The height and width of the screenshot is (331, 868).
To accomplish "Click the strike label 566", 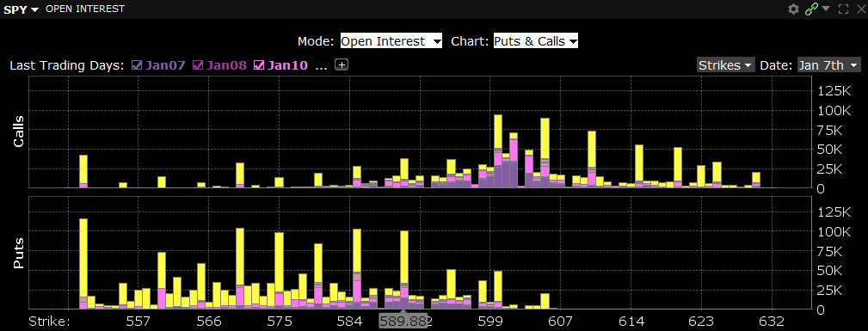I will 209,322.
